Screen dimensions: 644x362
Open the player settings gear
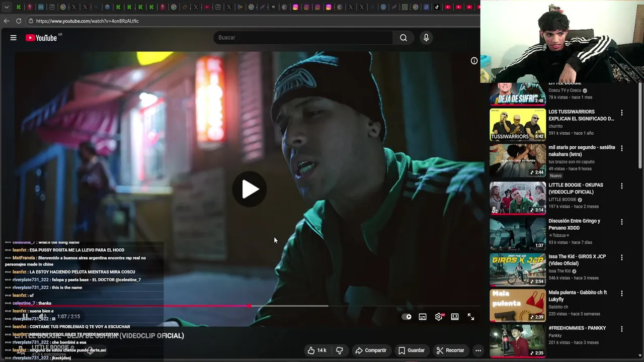(x=439, y=317)
